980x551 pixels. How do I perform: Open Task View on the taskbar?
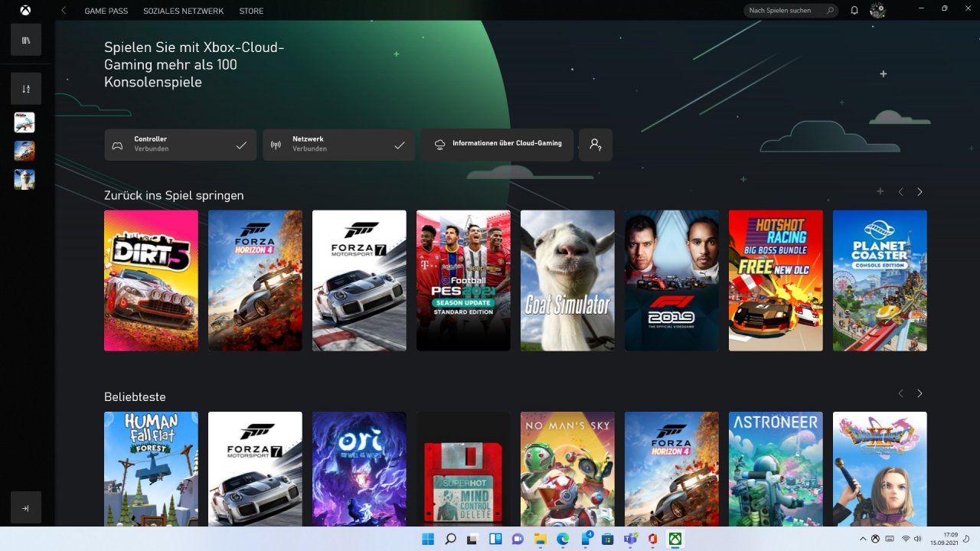point(472,539)
